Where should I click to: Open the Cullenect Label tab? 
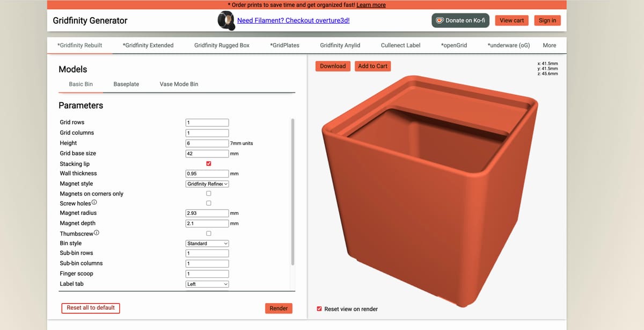400,45
